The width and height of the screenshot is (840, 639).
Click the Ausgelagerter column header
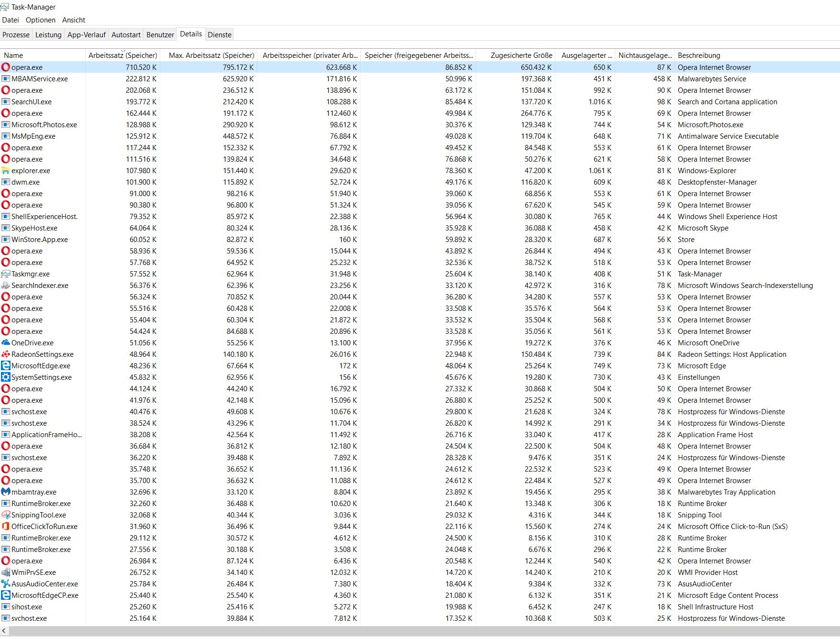585,55
